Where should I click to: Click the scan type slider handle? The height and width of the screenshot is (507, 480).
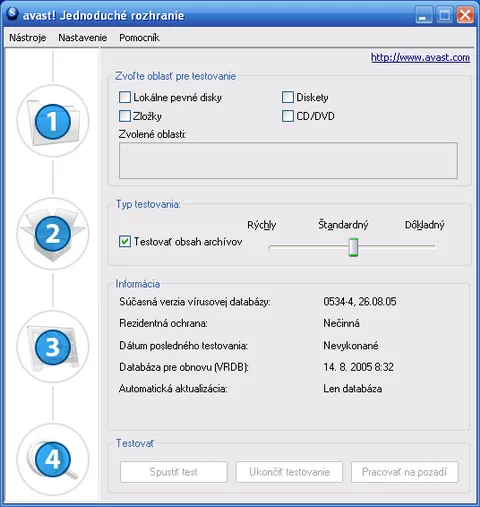[353, 247]
